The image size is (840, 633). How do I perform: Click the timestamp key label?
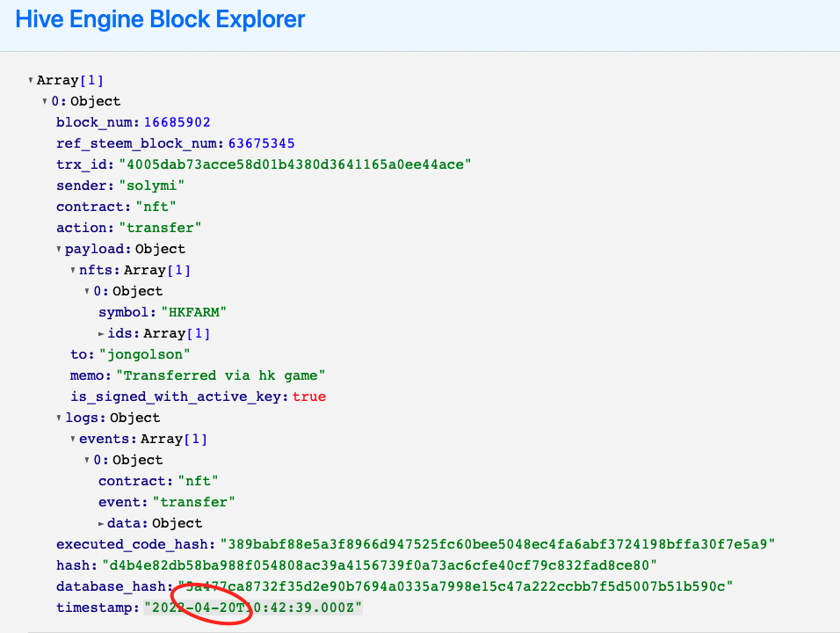[98, 608]
